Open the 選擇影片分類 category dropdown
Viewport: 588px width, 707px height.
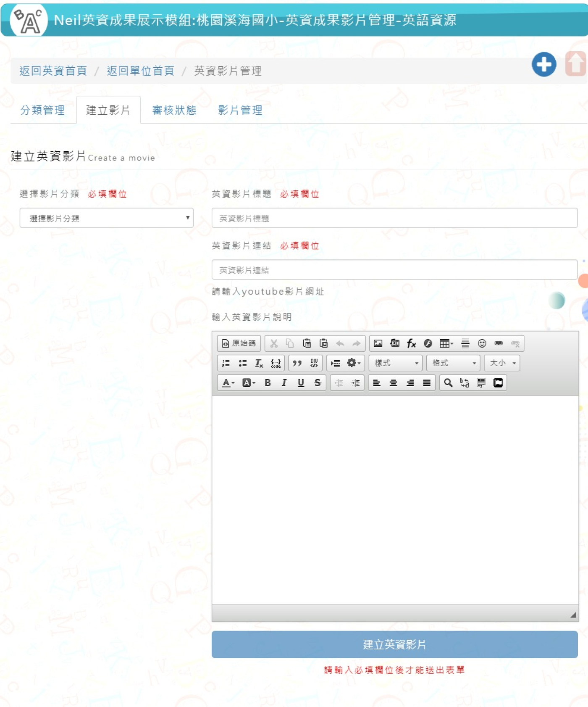106,218
